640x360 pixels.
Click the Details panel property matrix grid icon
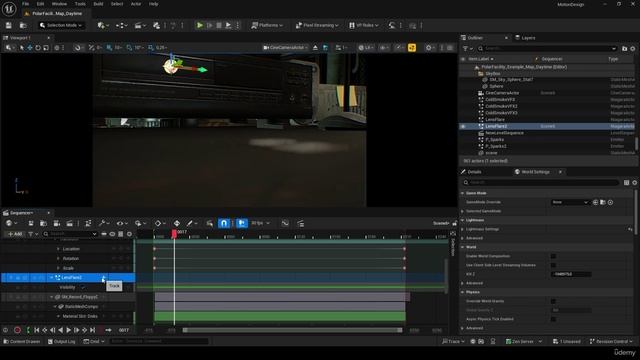click(x=627, y=182)
